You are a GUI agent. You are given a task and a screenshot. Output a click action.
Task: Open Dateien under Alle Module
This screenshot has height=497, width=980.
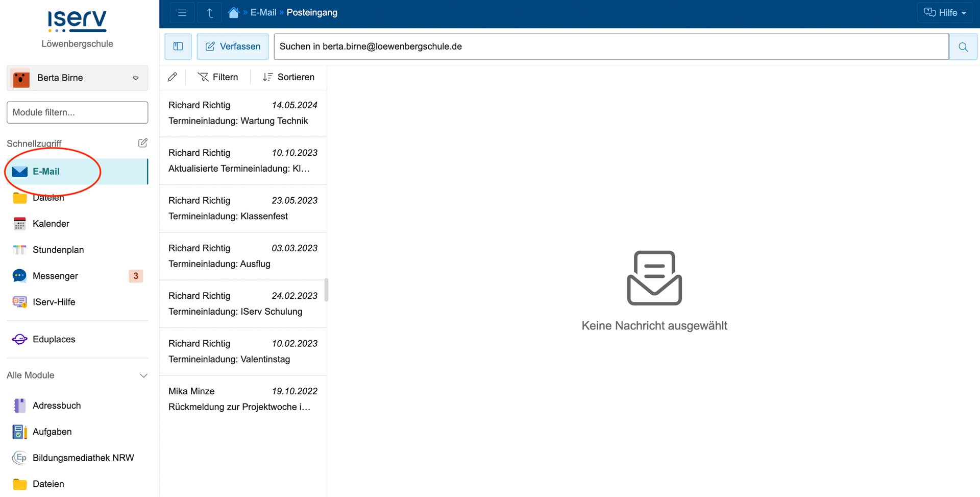click(x=78, y=484)
